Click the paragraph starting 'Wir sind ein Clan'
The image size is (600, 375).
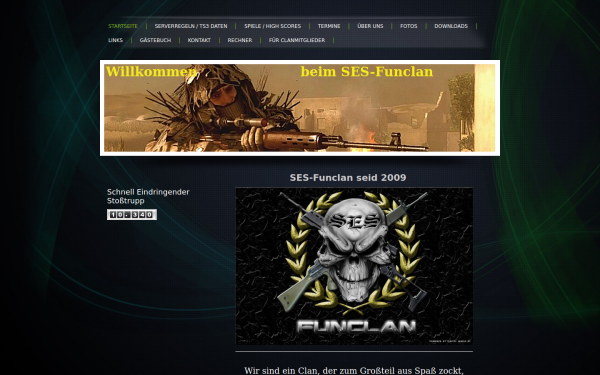[x=354, y=370]
